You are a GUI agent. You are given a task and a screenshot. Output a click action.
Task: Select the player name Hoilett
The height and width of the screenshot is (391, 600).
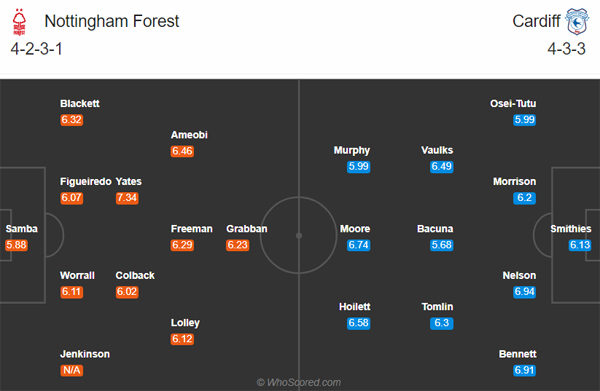355,307
